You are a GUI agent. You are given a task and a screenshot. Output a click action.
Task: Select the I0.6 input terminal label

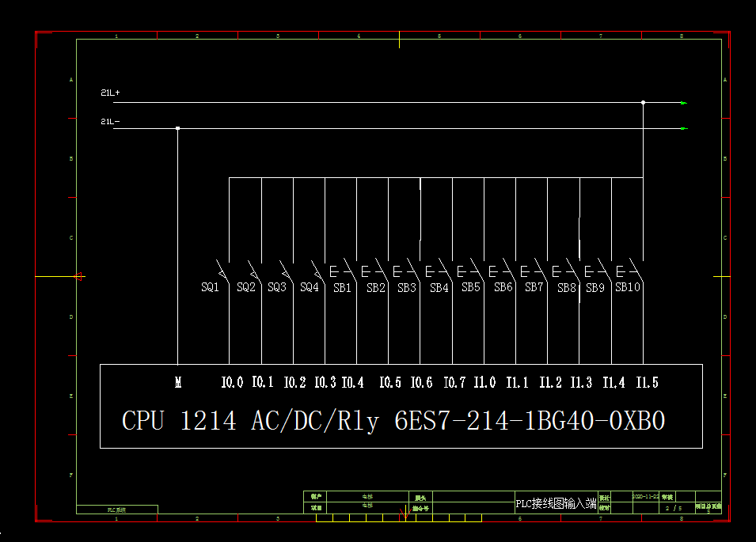[x=422, y=382]
